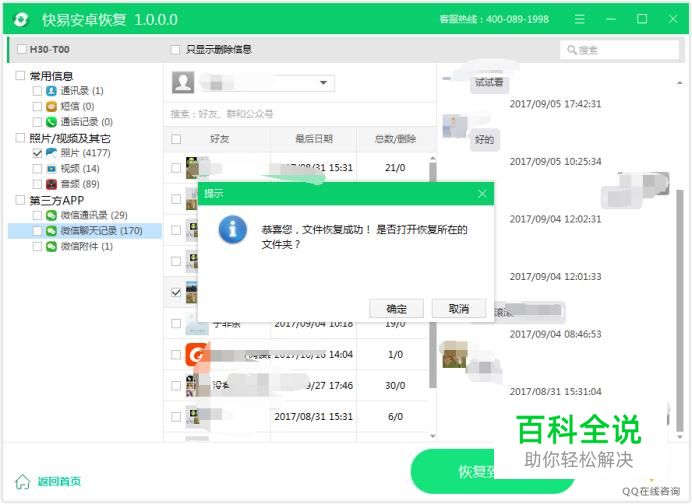Click the 试试看 chat bubble
The image size is (692, 504).
[489, 83]
